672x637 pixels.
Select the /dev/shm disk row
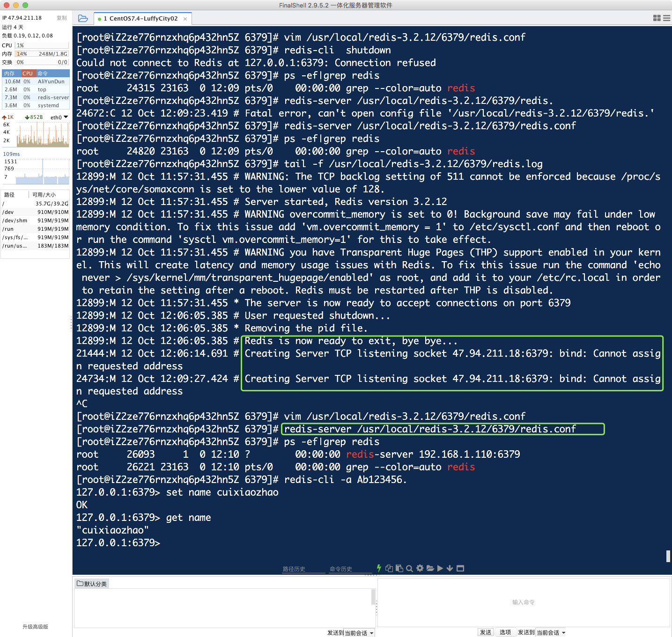pos(36,220)
